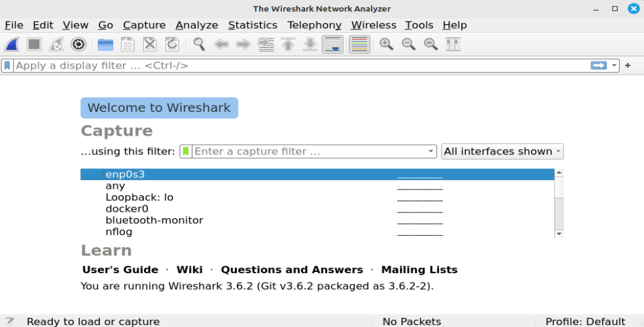Image resolution: width=644 pixels, height=327 pixels.
Task: Open the User's Guide link
Action: (x=120, y=270)
